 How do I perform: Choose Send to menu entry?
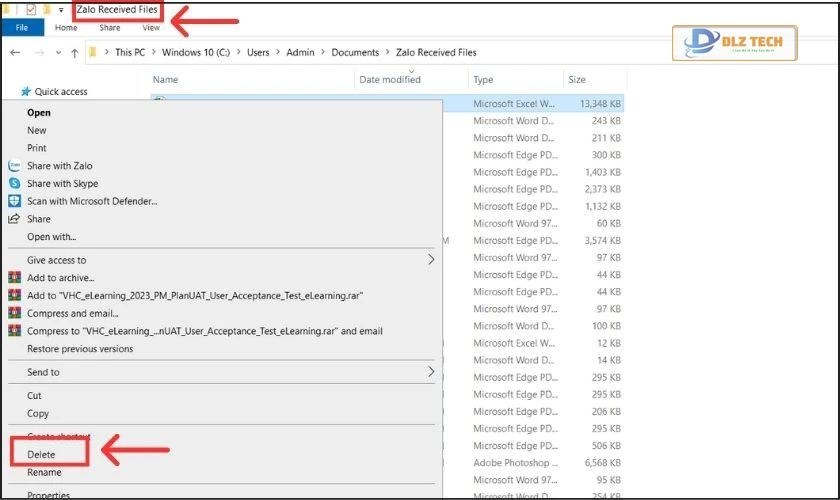43,372
